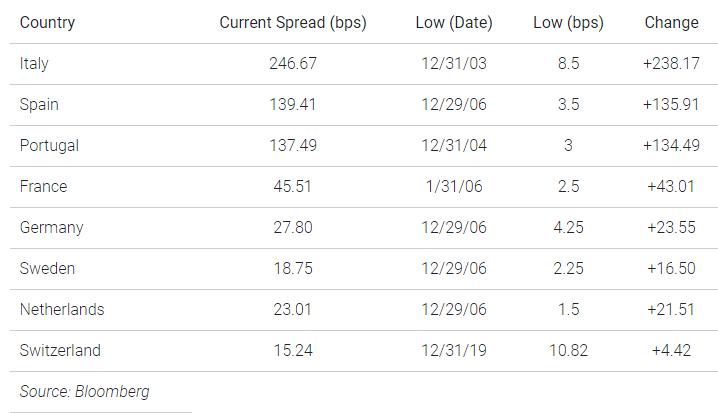Select the Italy row label
718x413 pixels.
point(34,64)
